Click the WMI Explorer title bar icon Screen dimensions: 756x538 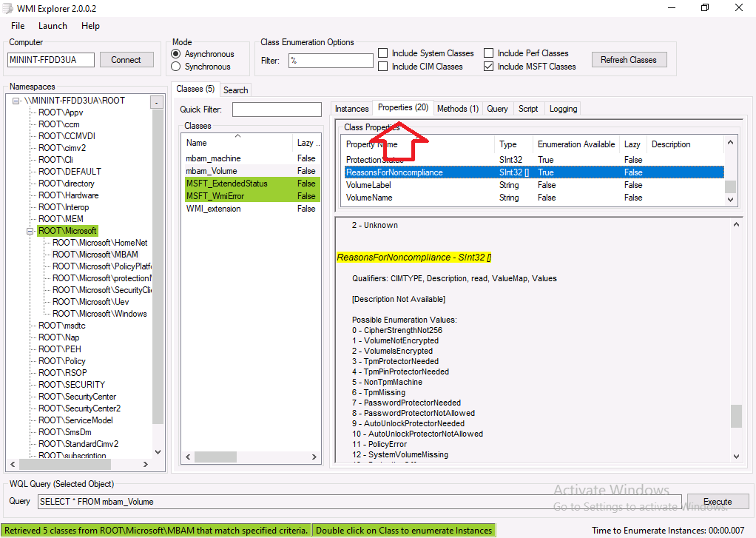tap(7, 8)
